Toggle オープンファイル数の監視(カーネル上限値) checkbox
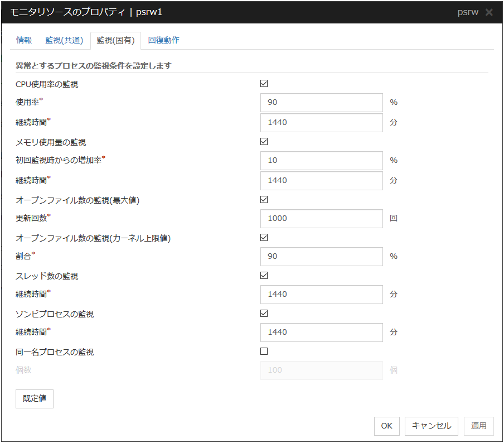 click(264, 238)
